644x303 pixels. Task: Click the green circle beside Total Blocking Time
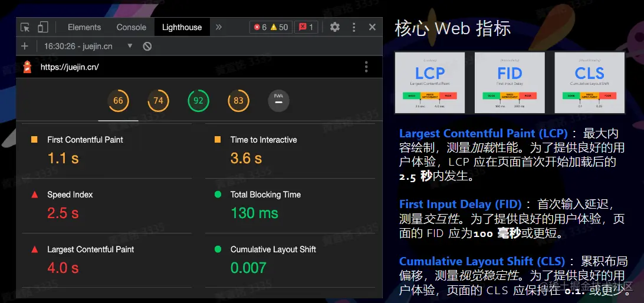tap(218, 194)
